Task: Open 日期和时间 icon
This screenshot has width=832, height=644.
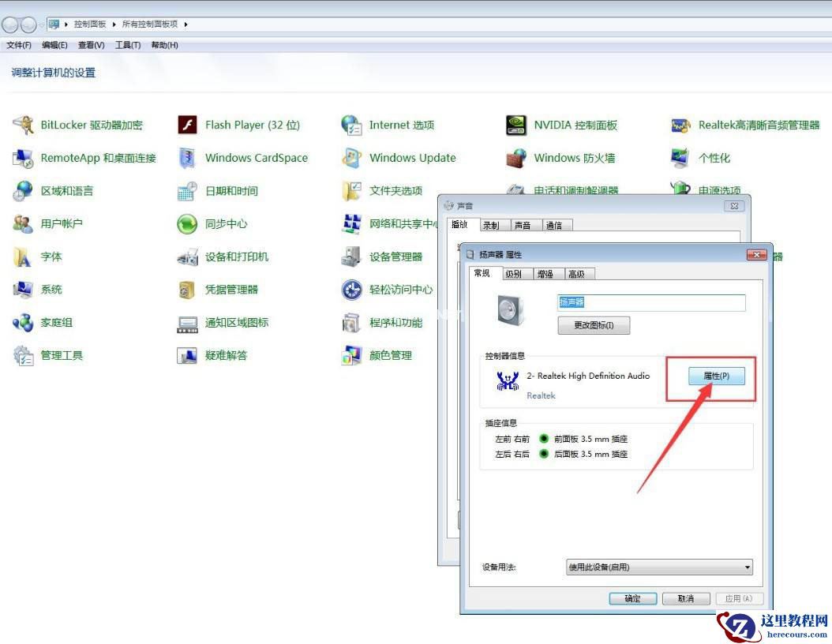Action: 187,191
